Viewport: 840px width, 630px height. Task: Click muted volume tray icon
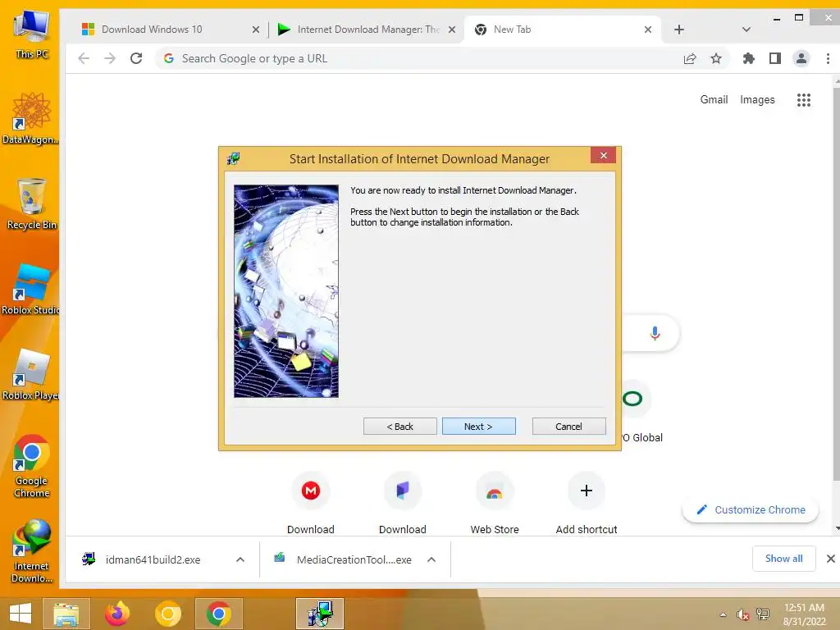point(742,614)
